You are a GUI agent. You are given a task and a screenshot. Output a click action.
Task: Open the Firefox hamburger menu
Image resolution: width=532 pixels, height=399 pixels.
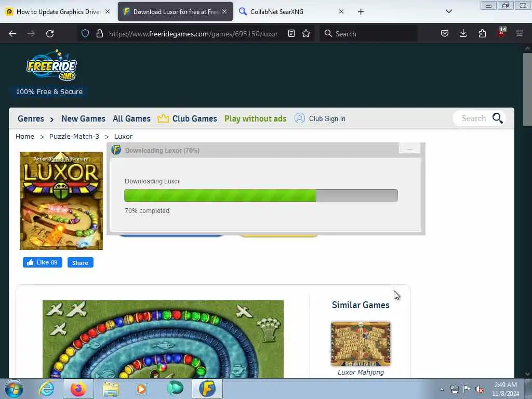click(x=520, y=33)
